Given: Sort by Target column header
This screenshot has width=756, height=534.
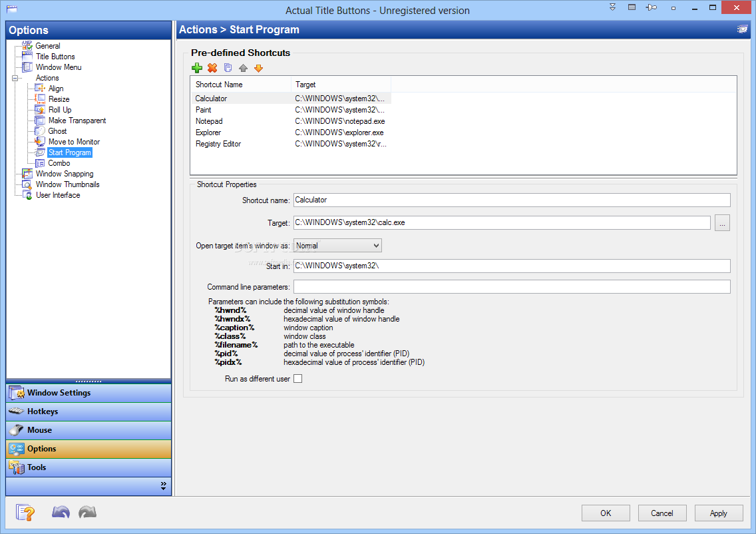Looking at the screenshot, I should point(341,85).
